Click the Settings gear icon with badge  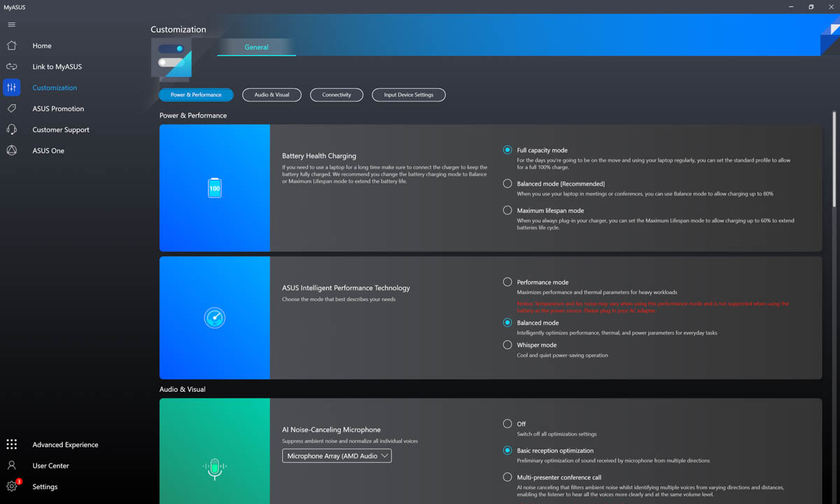click(12, 486)
